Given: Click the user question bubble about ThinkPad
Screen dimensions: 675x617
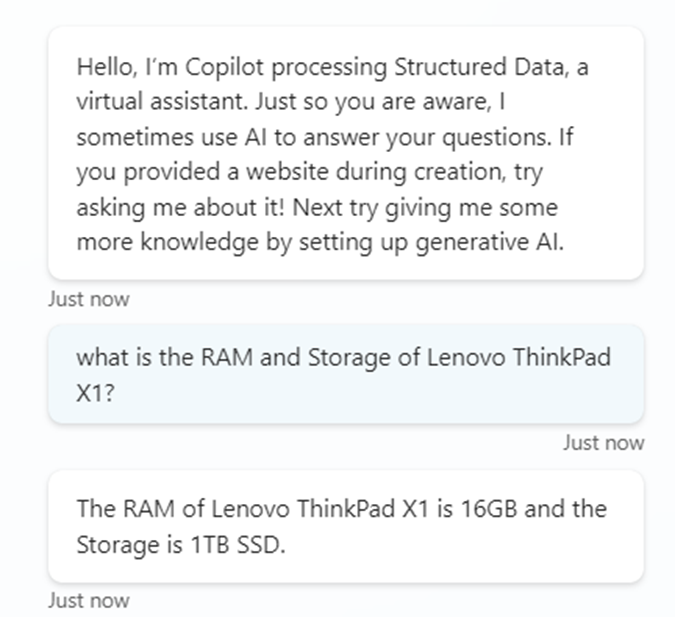Looking at the screenshot, I should point(345,373).
